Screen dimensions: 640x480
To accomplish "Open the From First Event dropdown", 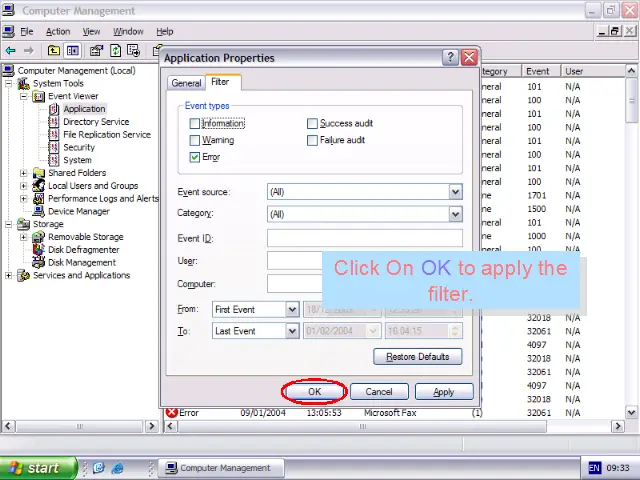I will click(292, 309).
